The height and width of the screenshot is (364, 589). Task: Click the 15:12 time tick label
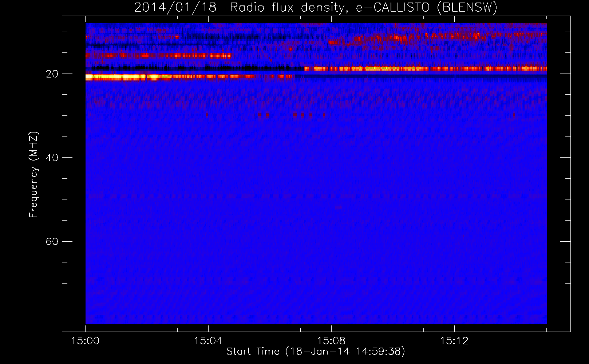pyautogui.click(x=454, y=341)
